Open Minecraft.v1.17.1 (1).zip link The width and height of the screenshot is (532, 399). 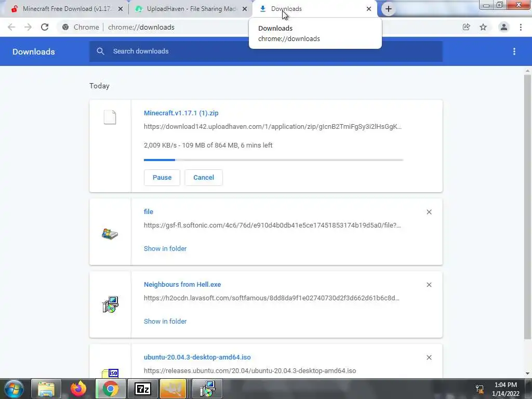(181, 113)
